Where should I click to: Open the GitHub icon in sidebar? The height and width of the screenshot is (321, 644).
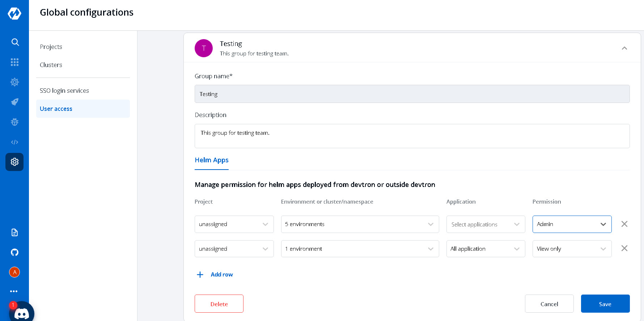[14, 252]
